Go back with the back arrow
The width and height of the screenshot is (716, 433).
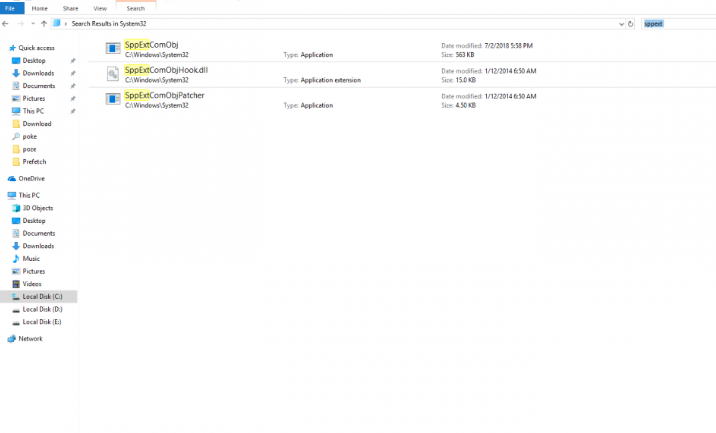coord(5,24)
